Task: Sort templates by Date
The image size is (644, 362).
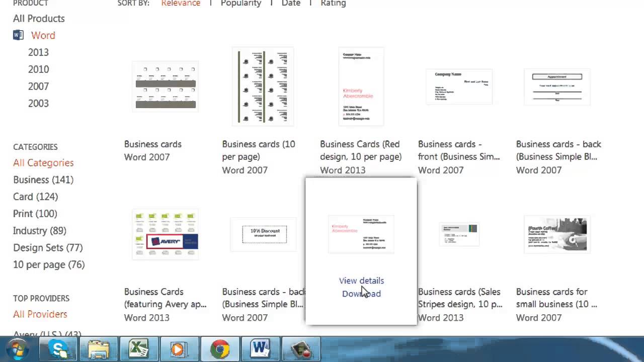Action: (x=291, y=4)
